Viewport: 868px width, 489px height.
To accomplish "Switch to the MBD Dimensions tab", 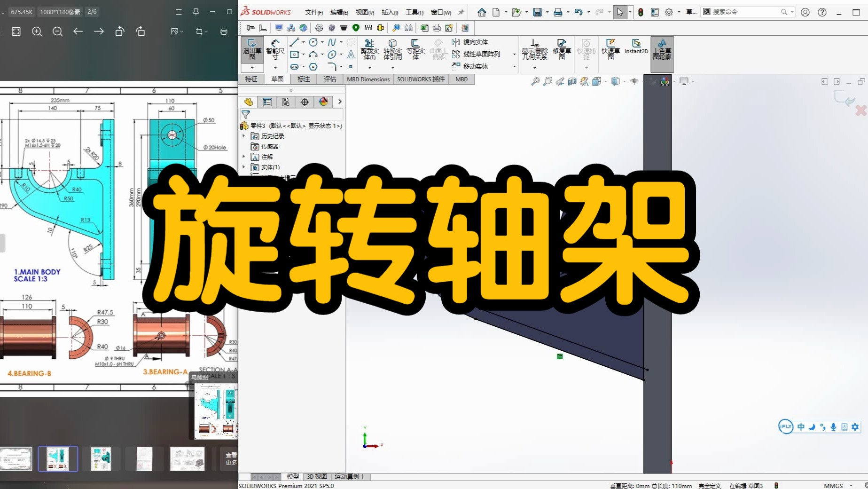I will click(x=368, y=79).
